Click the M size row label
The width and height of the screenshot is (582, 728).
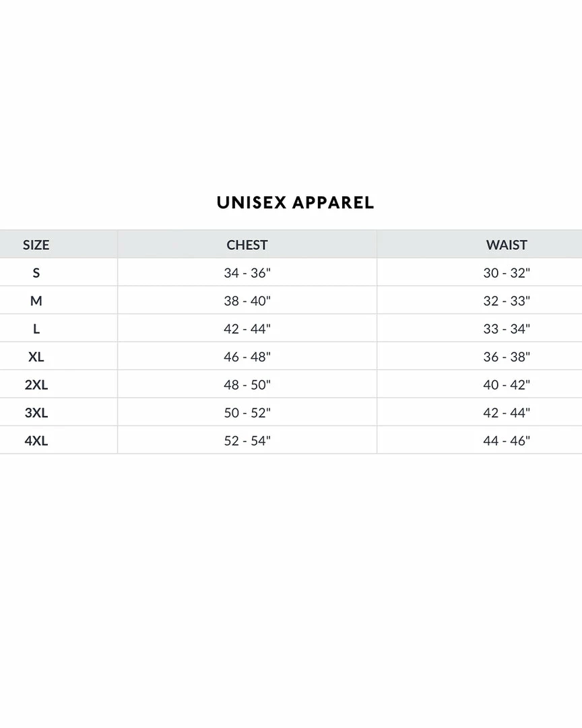pyautogui.click(x=36, y=301)
